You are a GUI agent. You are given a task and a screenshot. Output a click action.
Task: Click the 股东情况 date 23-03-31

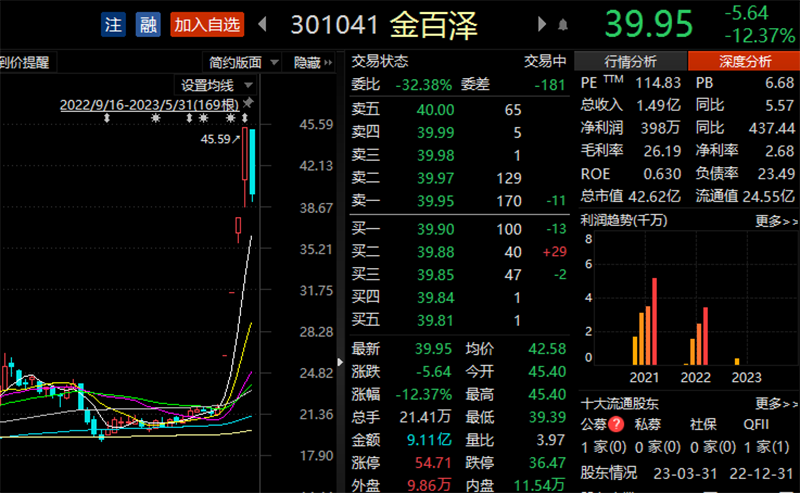click(x=685, y=474)
